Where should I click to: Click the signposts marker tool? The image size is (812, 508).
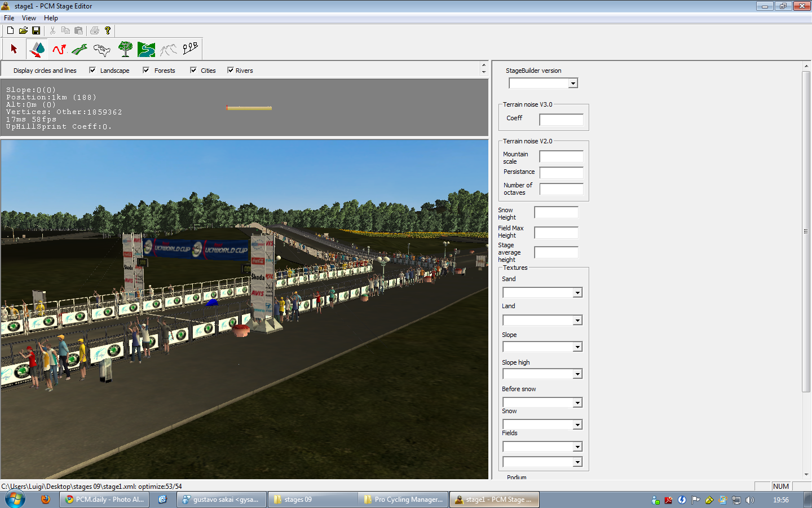190,49
